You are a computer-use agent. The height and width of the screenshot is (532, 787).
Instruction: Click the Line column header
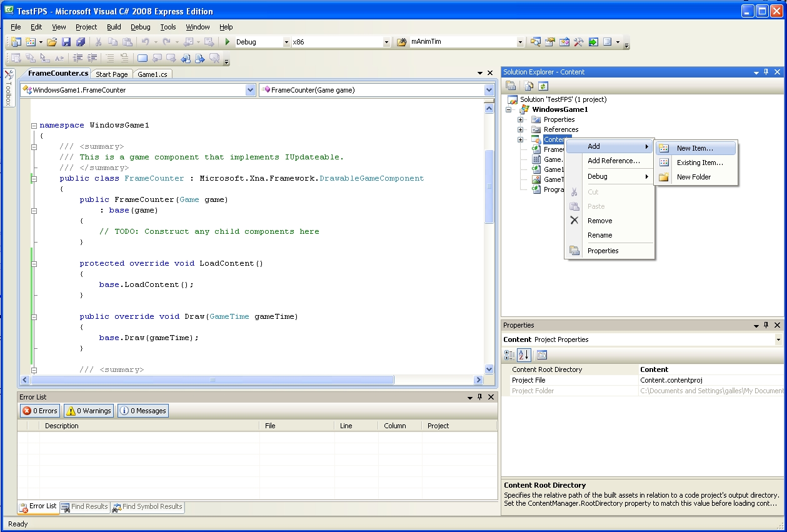(356, 426)
